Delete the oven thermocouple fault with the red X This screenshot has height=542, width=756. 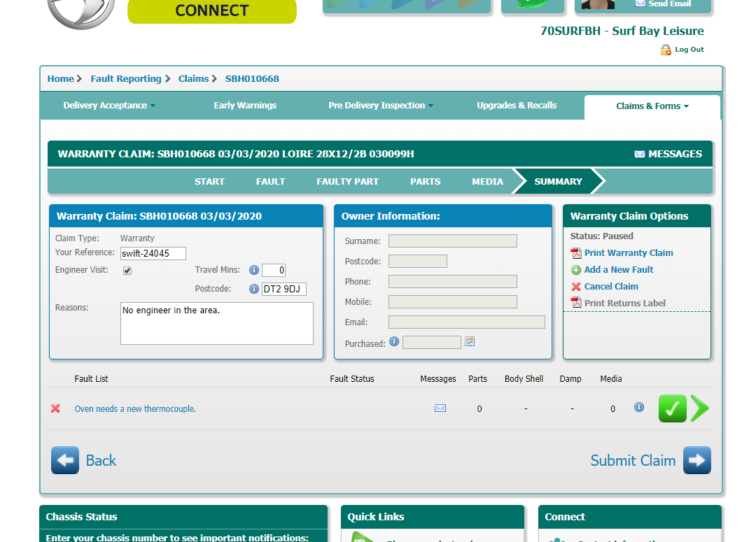click(55, 408)
